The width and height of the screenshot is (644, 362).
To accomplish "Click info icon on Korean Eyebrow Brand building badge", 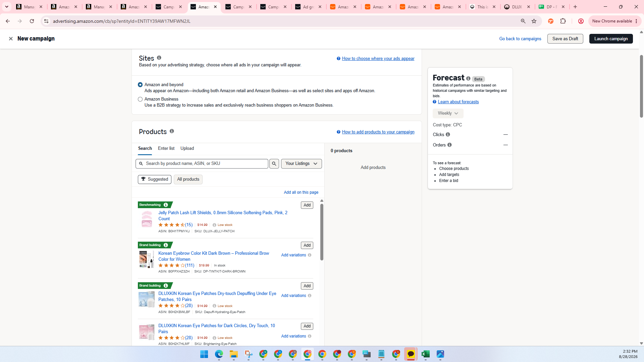I will [166, 245].
